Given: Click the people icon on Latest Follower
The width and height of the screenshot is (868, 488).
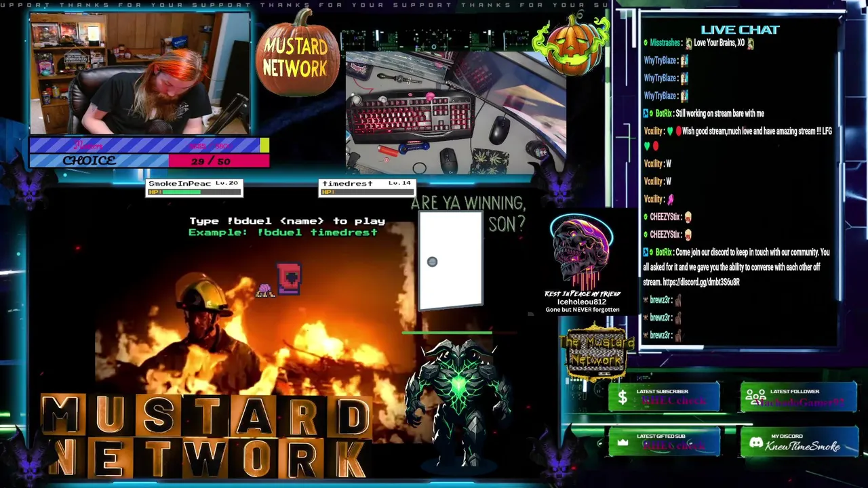Looking at the screenshot, I should point(755,397).
